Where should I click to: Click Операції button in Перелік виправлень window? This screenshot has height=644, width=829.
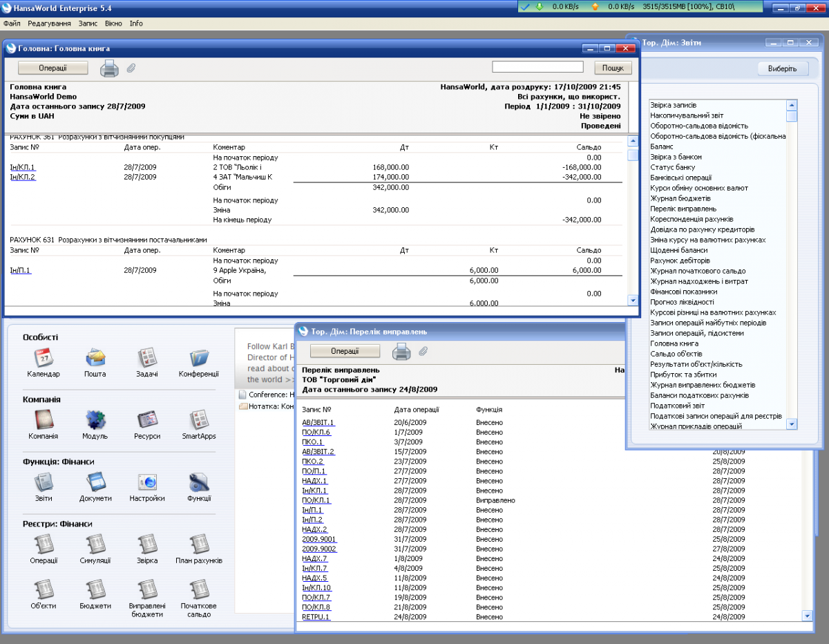[x=345, y=351]
